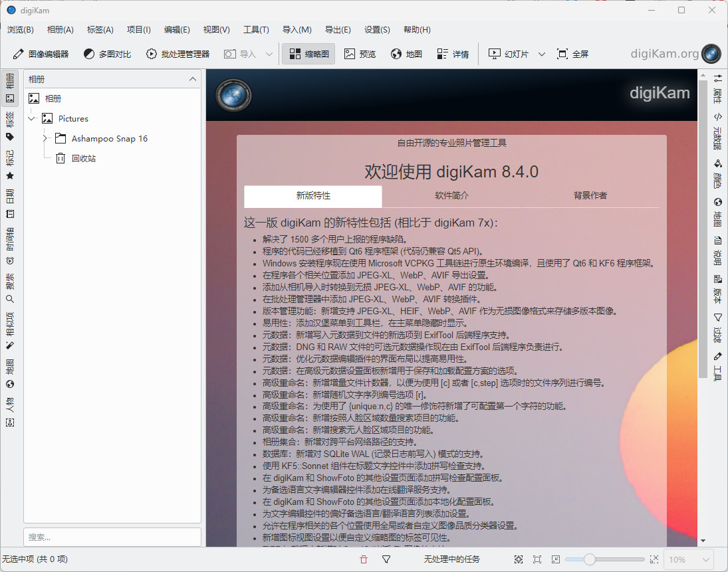This screenshot has height=572, width=728.
Task: Open the 元数据 metadata right sidebar tab
Action: coord(718,132)
